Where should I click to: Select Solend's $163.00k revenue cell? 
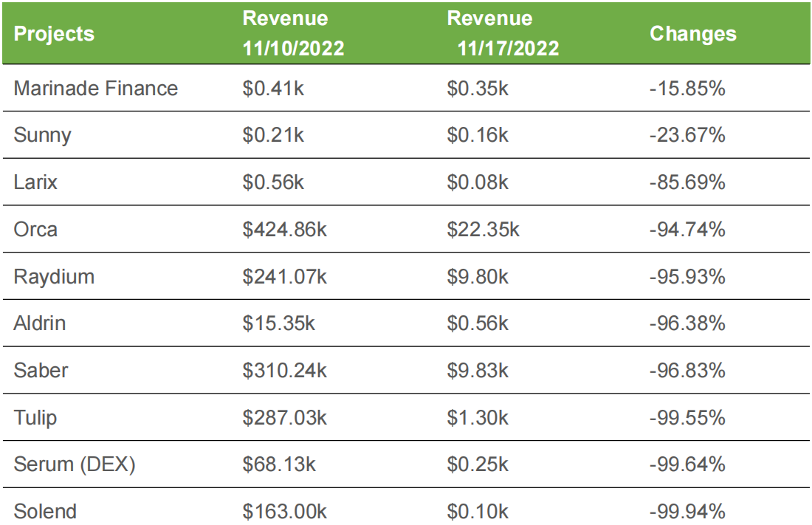point(284,511)
